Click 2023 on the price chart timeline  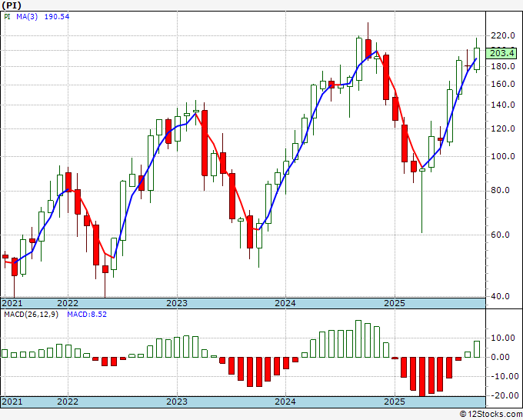(177, 303)
